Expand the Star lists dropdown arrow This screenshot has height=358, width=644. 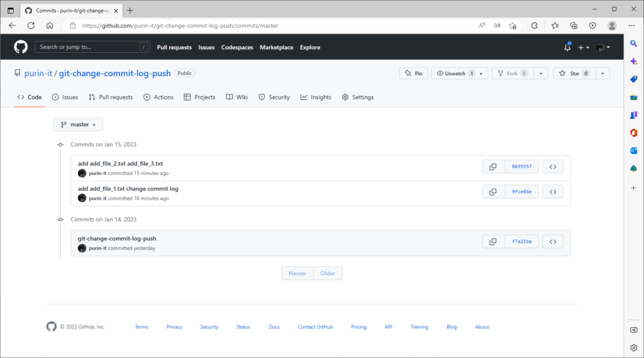point(602,74)
